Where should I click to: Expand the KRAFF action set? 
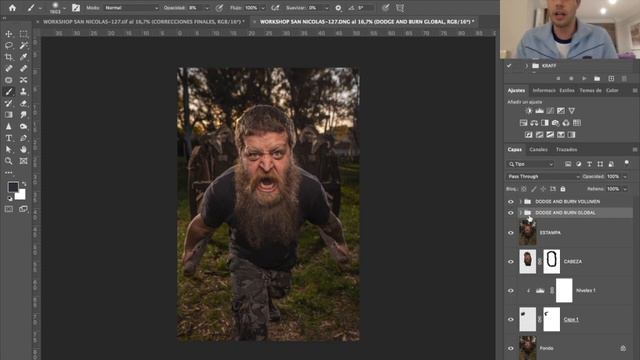tap(527, 66)
